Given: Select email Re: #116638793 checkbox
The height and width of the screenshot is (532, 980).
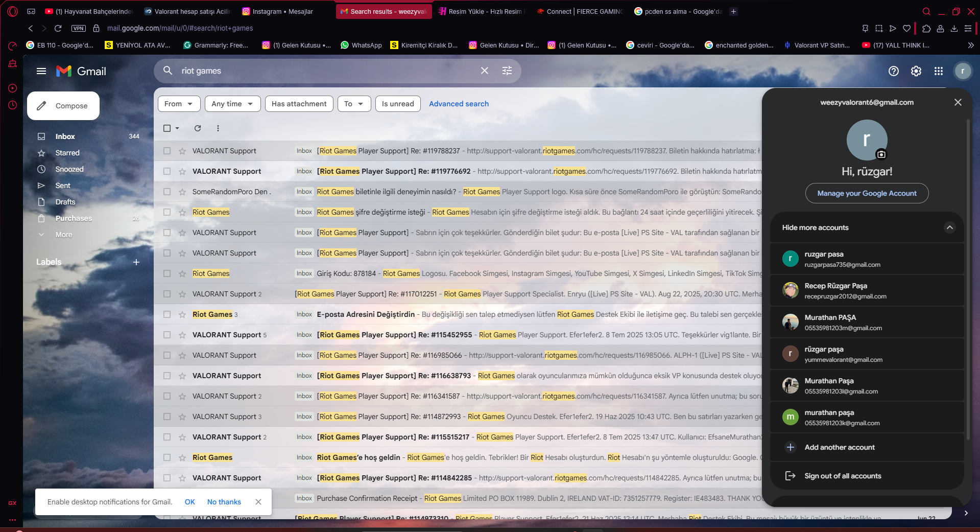Looking at the screenshot, I should click(x=167, y=376).
